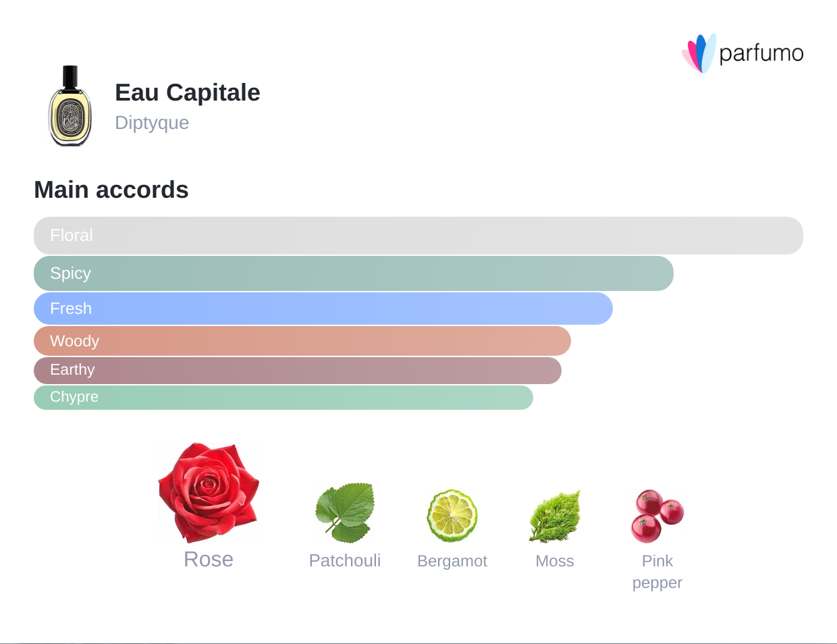Open the Diptyque brand link
Screen dimensions: 837x644
(152, 123)
